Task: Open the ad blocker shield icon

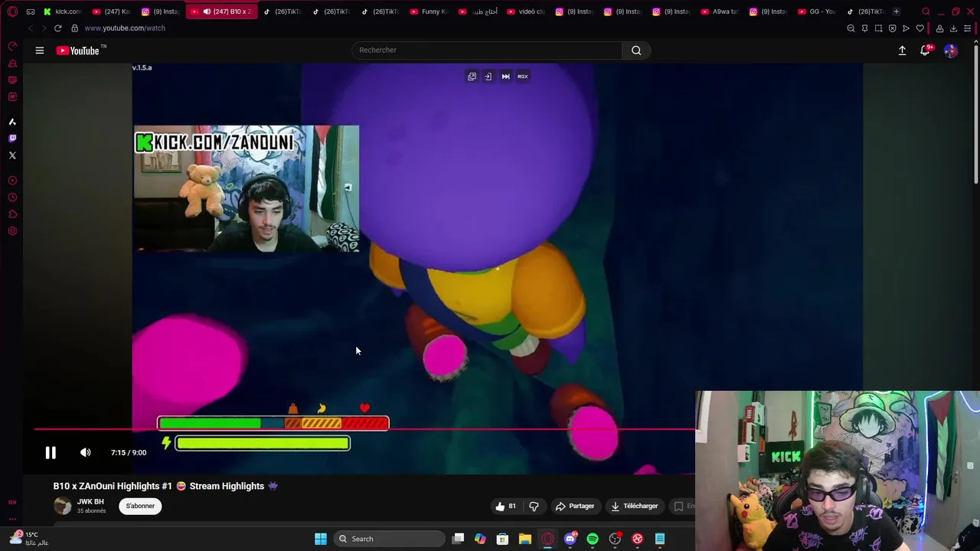Action: [892, 28]
